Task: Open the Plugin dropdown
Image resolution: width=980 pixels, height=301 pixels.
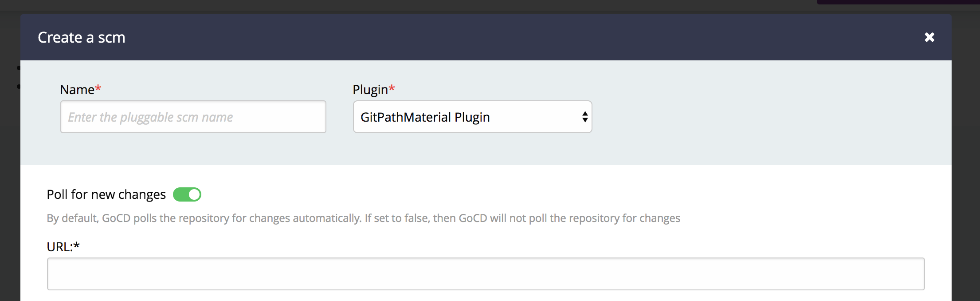Action: [x=472, y=117]
